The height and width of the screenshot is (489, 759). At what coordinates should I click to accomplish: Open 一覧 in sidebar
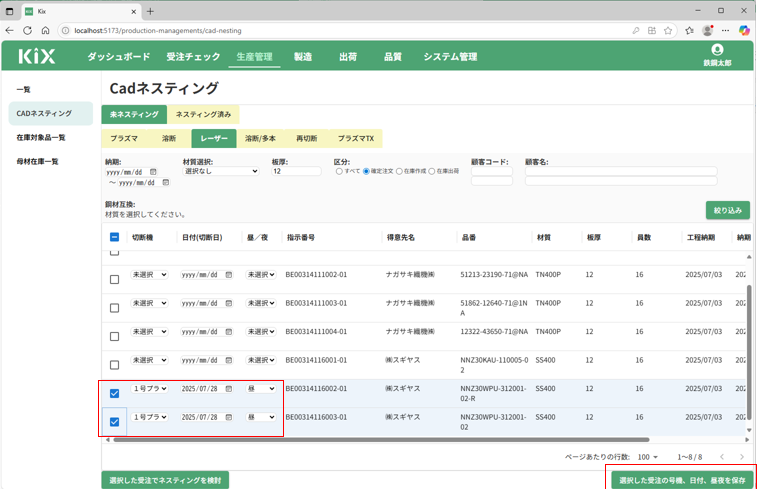click(23, 90)
